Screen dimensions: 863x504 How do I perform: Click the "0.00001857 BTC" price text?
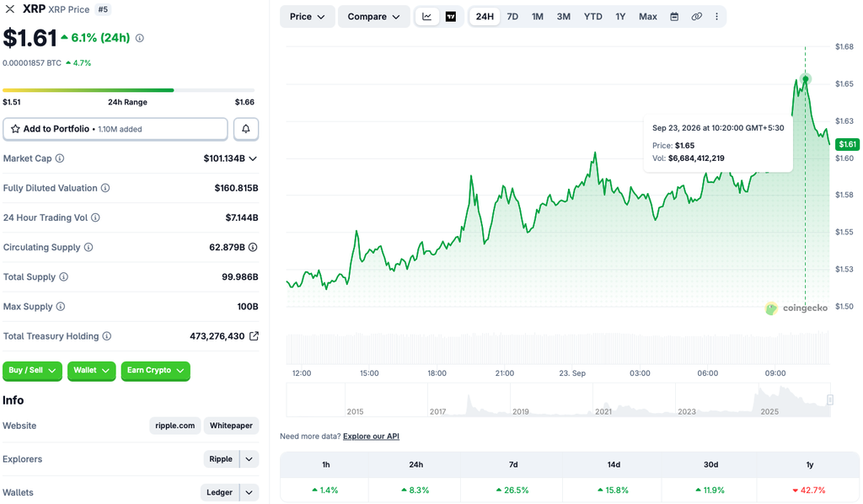32,63
